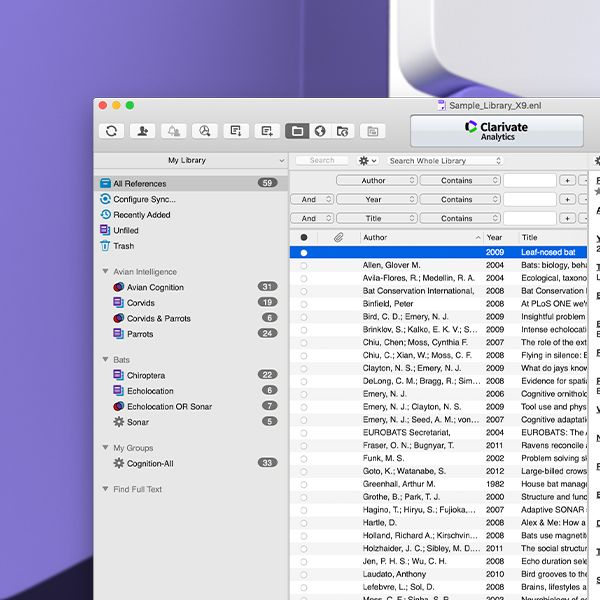Sort references by the Year column header
Screen dimensions: 600x600
(x=501, y=238)
